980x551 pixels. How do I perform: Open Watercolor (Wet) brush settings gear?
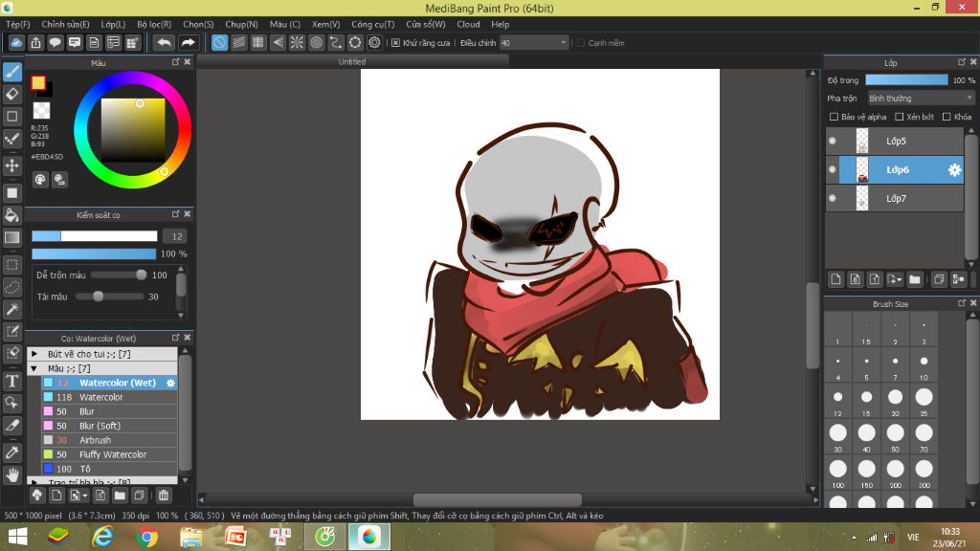click(170, 383)
